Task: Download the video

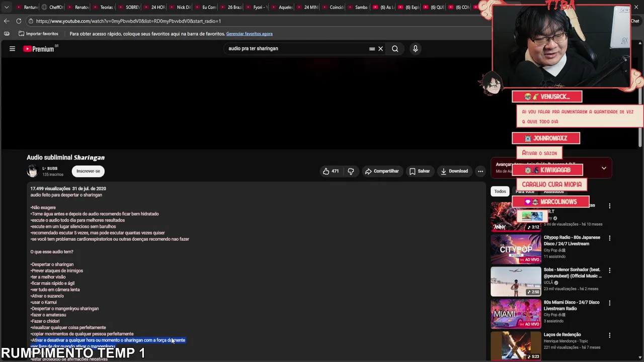Action: point(454,171)
